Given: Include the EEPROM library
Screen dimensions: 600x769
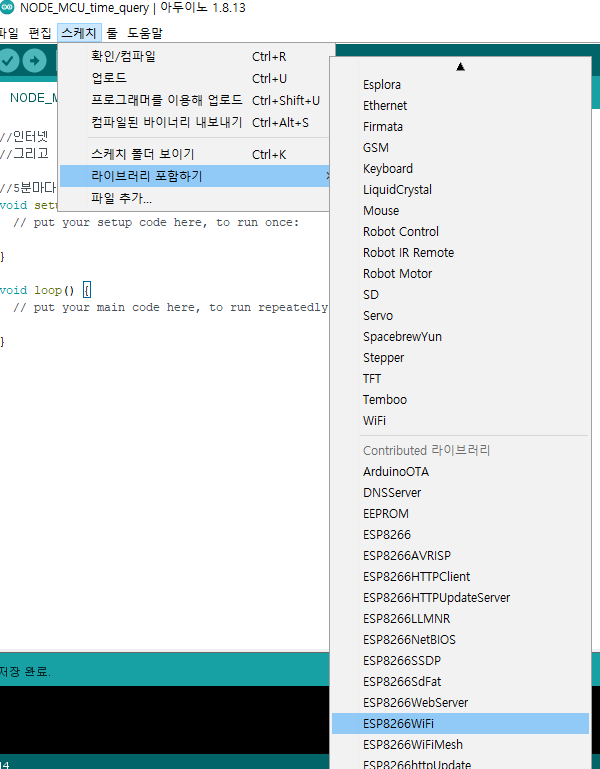Looking at the screenshot, I should [460, 513].
